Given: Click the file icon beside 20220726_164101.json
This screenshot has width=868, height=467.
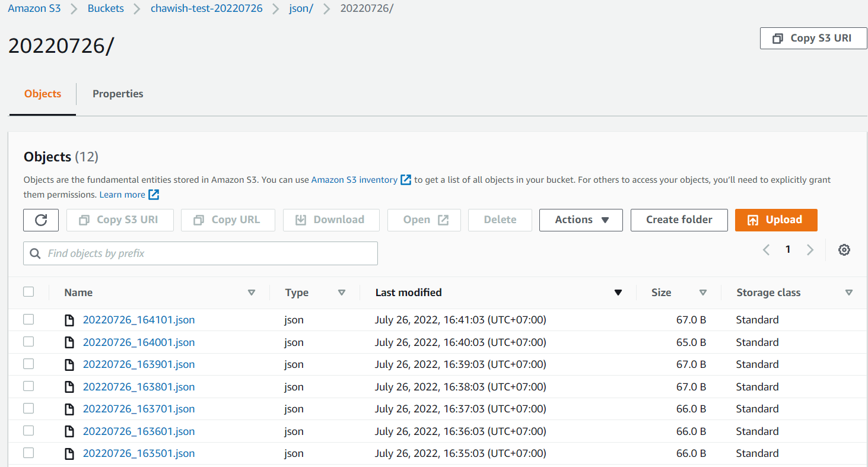Looking at the screenshot, I should [x=69, y=319].
